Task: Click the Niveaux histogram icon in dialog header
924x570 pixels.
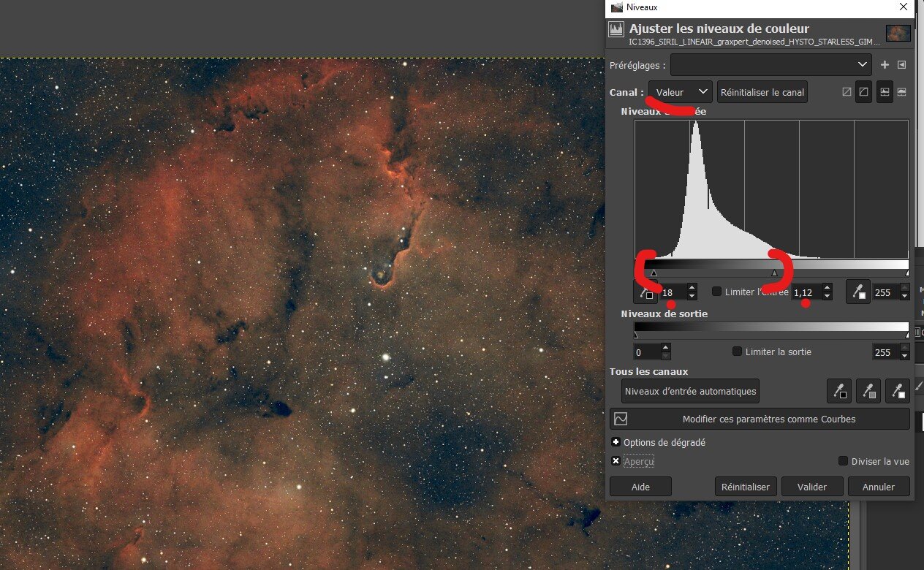Action: pos(616,30)
